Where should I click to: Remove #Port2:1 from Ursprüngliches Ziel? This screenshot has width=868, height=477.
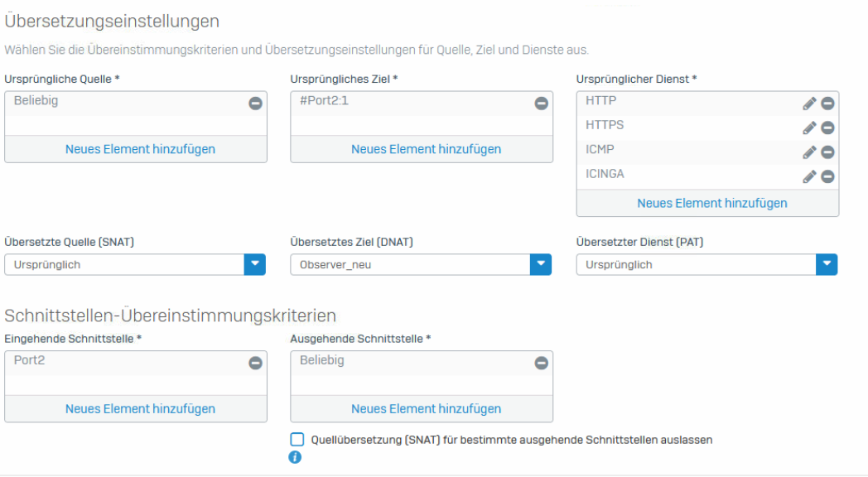[x=542, y=103]
